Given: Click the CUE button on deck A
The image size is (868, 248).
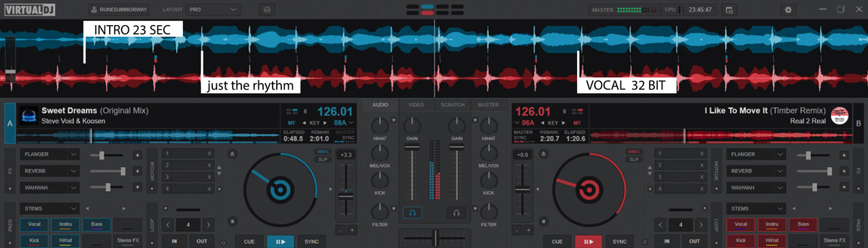Looking at the screenshot, I should pyautogui.click(x=249, y=241).
